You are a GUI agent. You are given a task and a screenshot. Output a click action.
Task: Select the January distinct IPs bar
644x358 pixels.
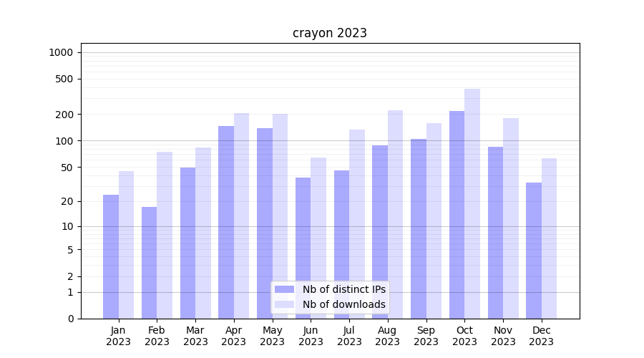[111, 256]
